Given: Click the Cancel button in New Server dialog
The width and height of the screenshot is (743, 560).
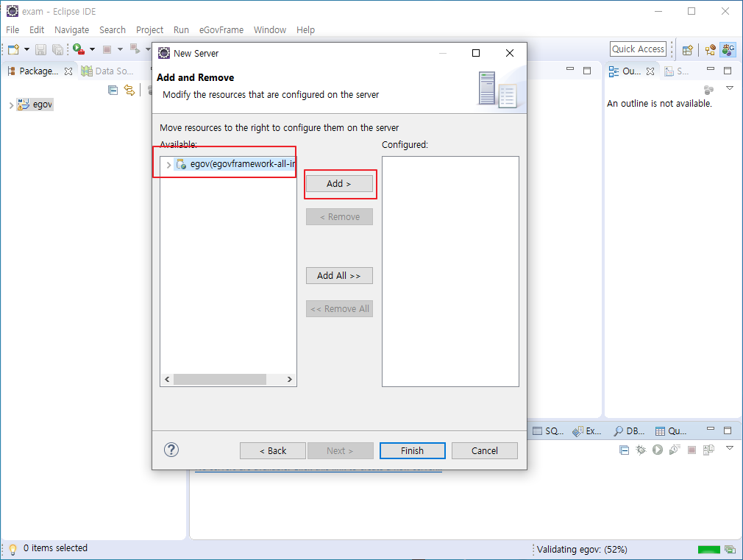Looking at the screenshot, I should coord(484,450).
